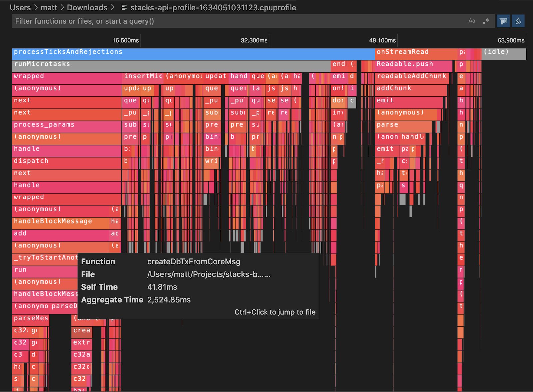Switch to the left-heavy table view
The width and height of the screenshot is (533, 392).
tap(503, 21)
